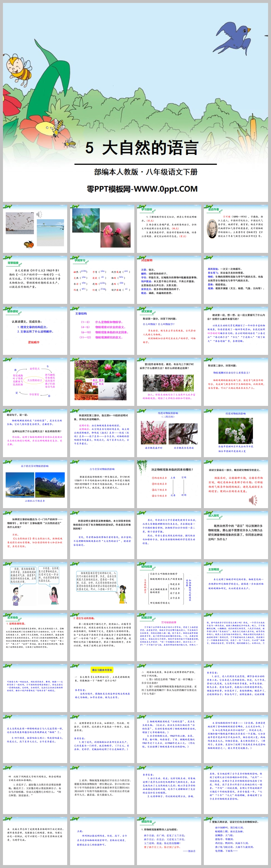Open the 课后习题参考答案 slide
Viewport: 271px width, 868px height.
pos(102,688)
